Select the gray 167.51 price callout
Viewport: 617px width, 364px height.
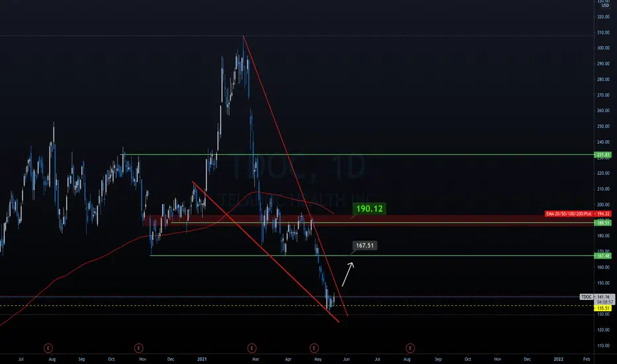365,246
